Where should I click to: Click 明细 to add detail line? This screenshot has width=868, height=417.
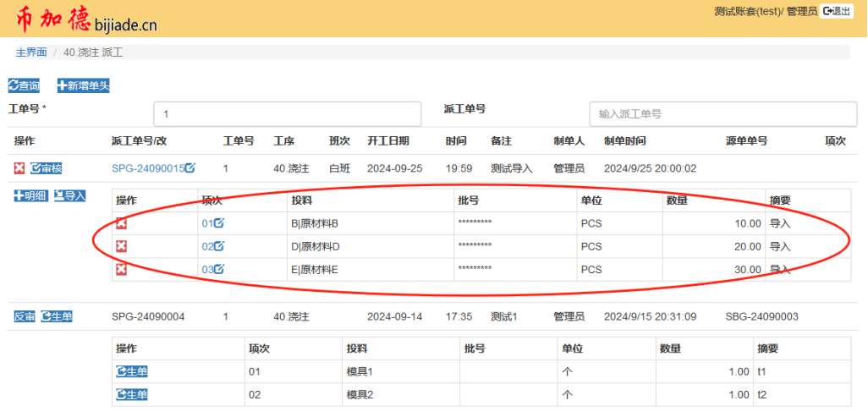(x=30, y=195)
